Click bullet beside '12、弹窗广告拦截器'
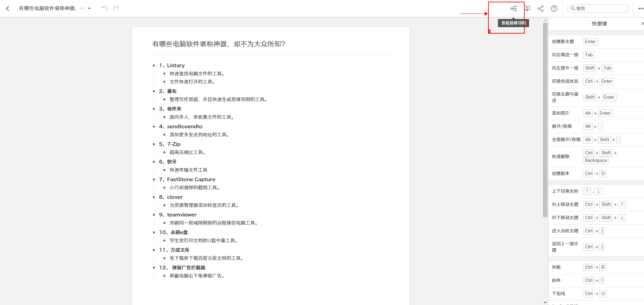Viewport: 644px width, 305px height. 154,268
